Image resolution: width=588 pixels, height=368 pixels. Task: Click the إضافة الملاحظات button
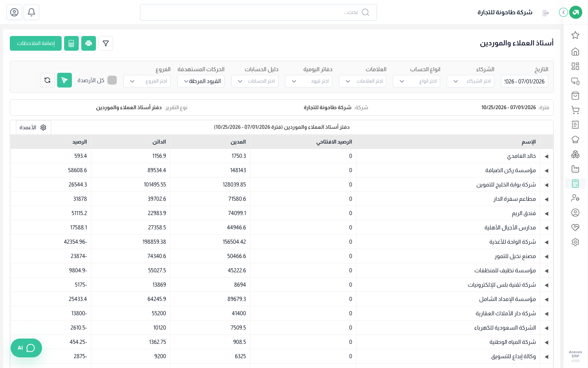pyautogui.click(x=36, y=43)
